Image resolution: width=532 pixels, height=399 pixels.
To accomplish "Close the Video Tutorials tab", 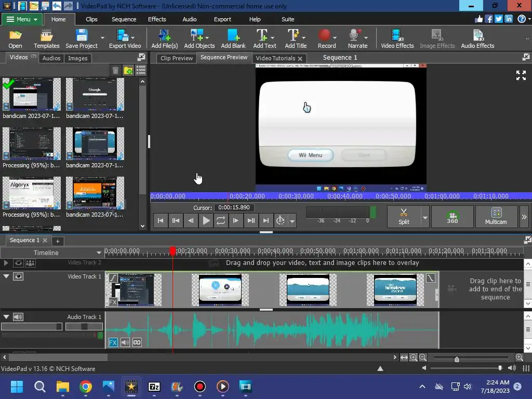I will click(300, 58).
